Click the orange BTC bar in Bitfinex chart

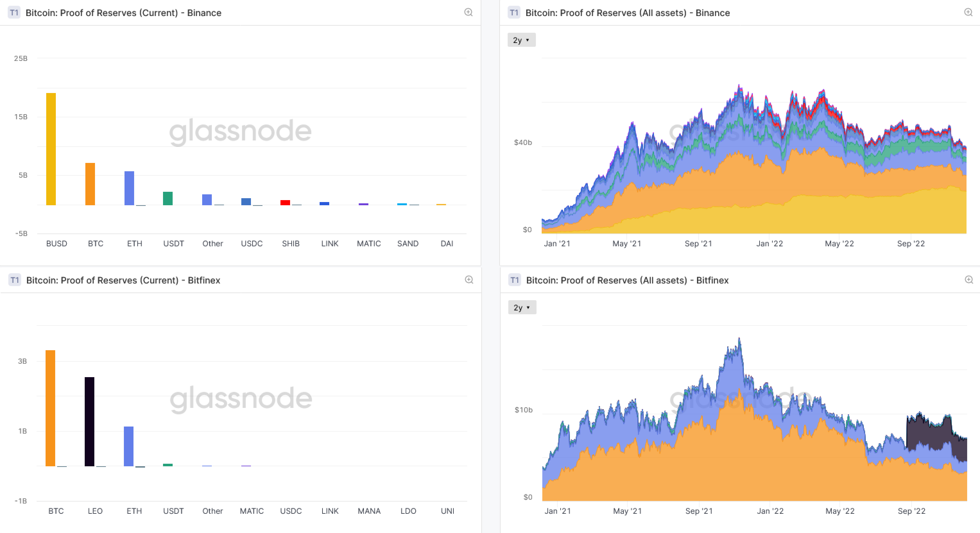(x=50, y=408)
